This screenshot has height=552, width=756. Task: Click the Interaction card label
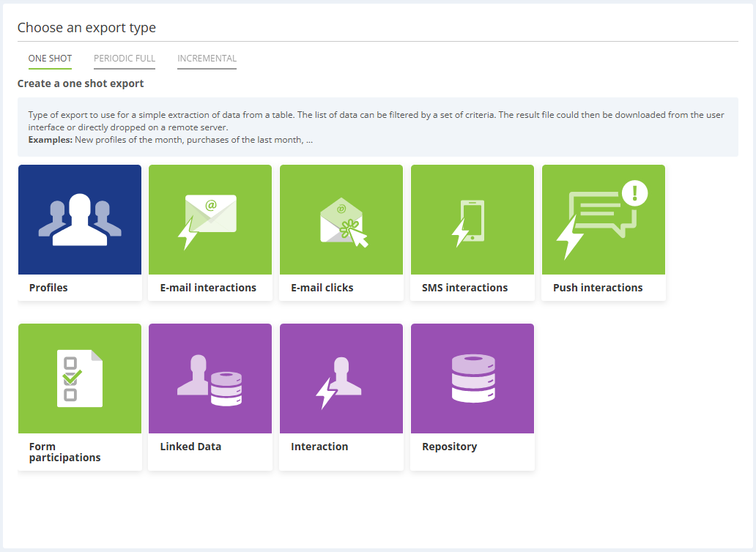coord(319,447)
